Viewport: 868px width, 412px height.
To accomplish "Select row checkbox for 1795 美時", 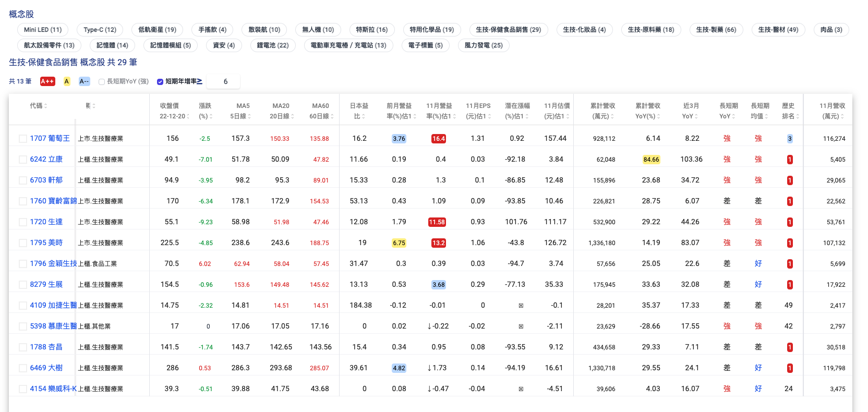I will [23, 243].
